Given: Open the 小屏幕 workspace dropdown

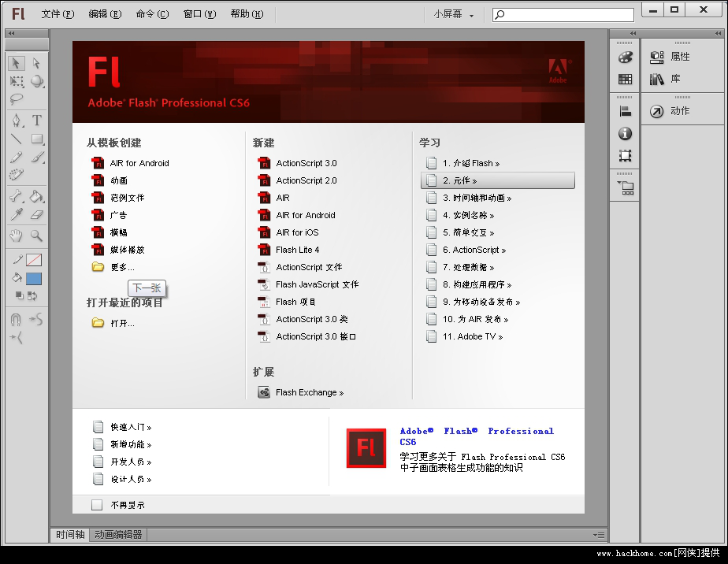Looking at the screenshot, I should pyautogui.click(x=454, y=14).
